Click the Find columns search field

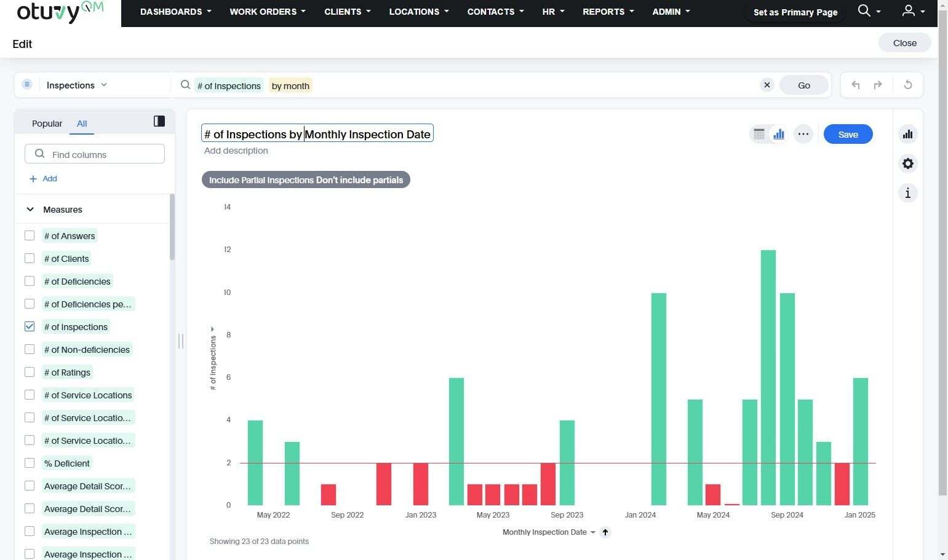pos(95,154)
